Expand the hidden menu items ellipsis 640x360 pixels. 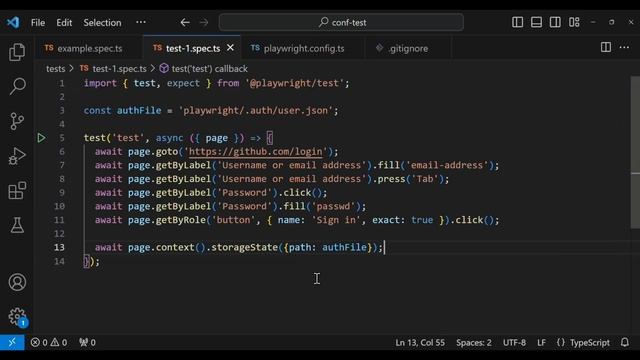[x=141, y=22]
